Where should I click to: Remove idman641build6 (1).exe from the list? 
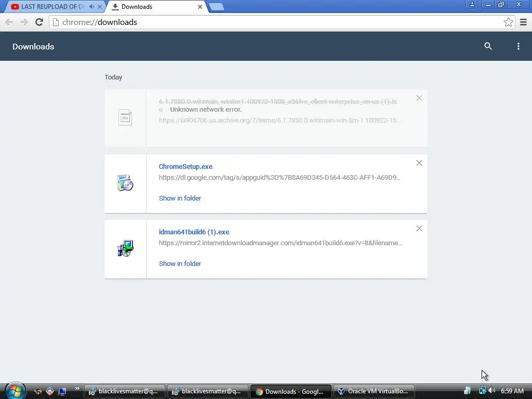tap(419, 229)
